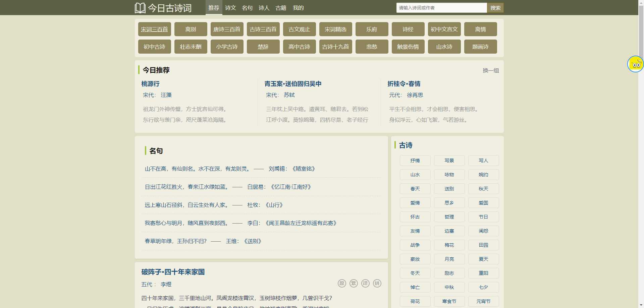Viewport: 644px width, 308px height.
Task: Focus the poem or author search box
Action: tap(441, 8)
